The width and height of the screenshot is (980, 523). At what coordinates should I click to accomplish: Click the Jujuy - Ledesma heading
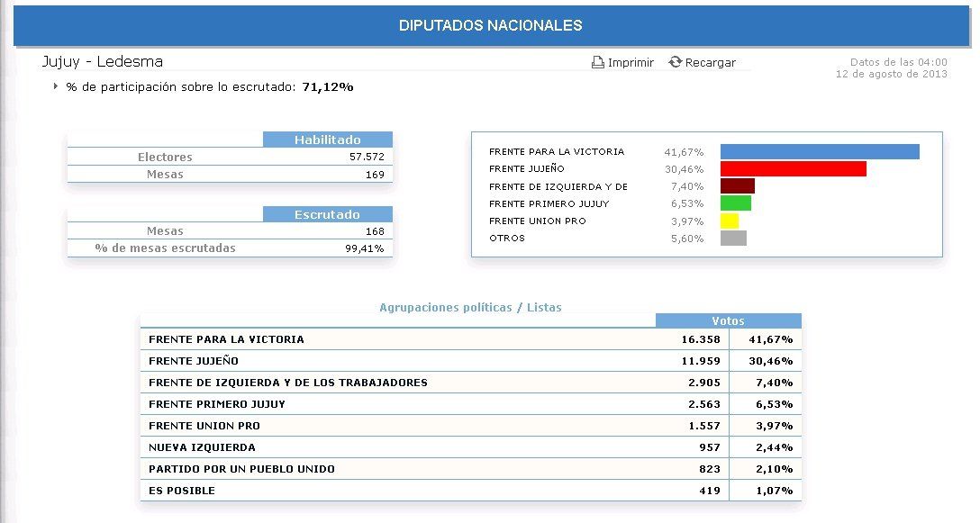[102, 62]
